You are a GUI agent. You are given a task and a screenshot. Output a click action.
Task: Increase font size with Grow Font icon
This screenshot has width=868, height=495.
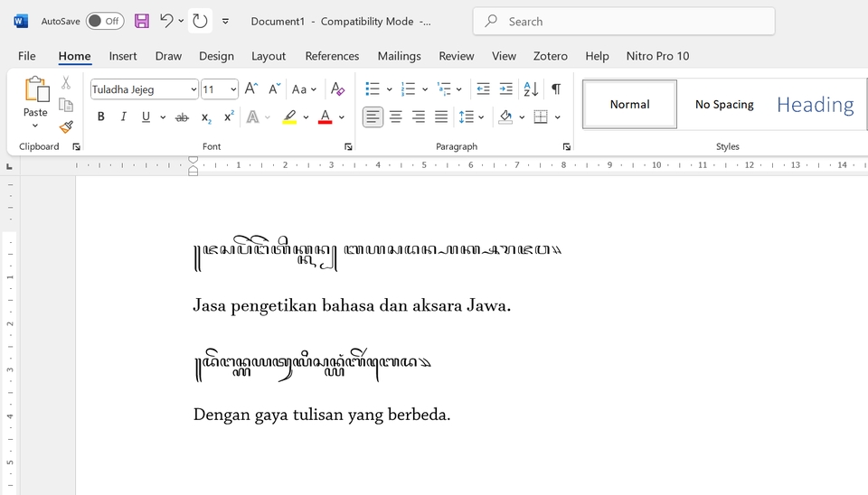251,89
